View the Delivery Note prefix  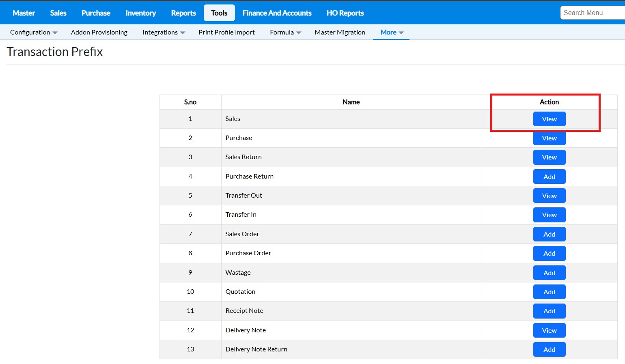point(549,330)
